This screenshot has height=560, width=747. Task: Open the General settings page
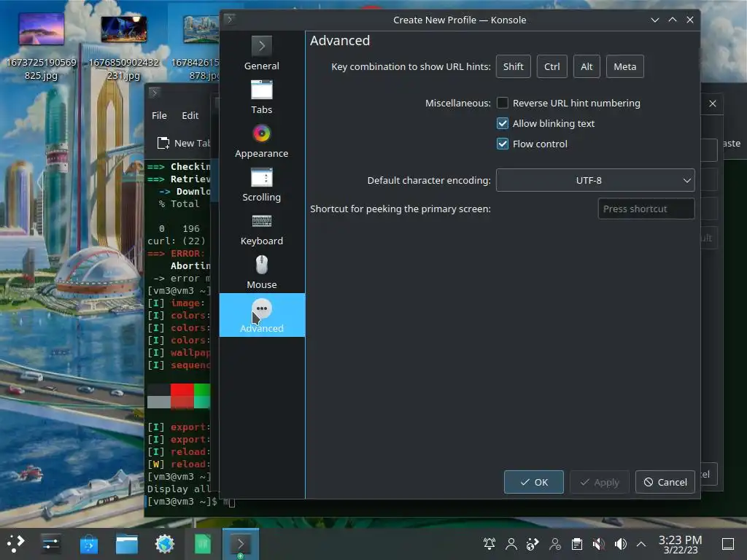coord(262,53)
